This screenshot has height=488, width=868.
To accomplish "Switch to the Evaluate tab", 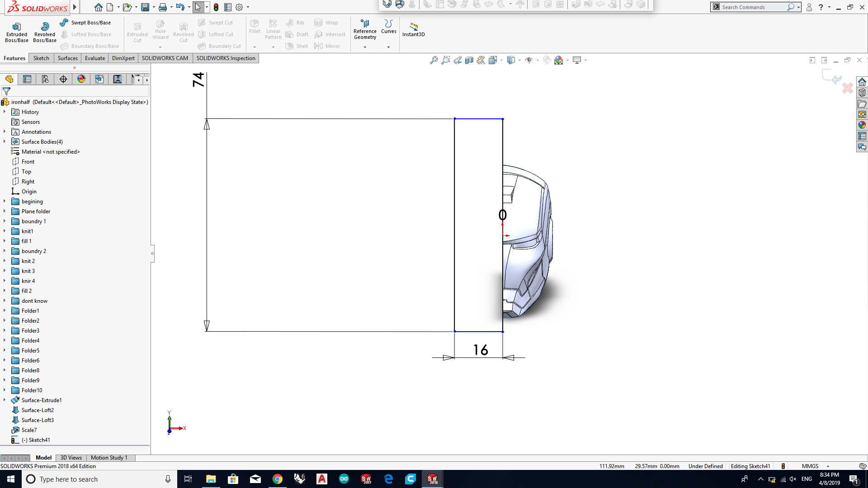I will pos(95,58).
